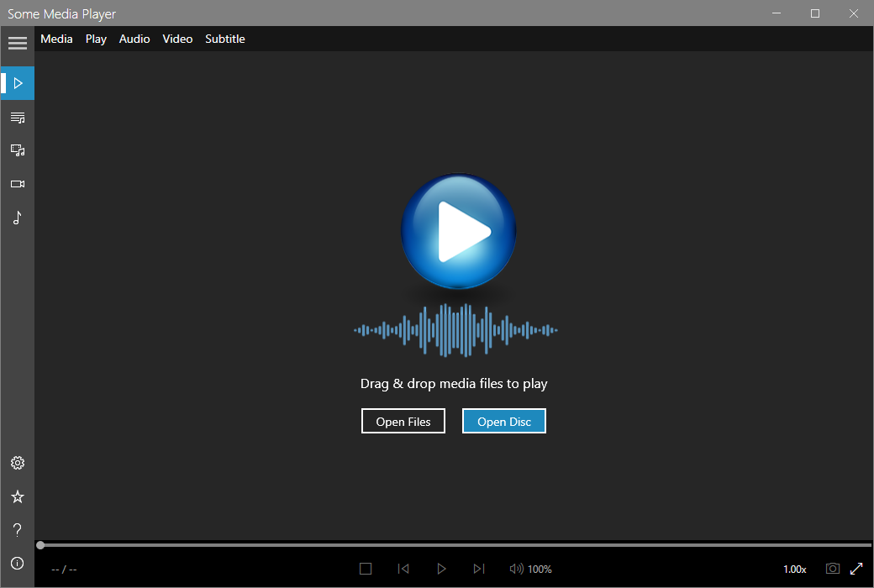Screen dimensions: 874x588
Task: Open the help section
Action: 18,530
